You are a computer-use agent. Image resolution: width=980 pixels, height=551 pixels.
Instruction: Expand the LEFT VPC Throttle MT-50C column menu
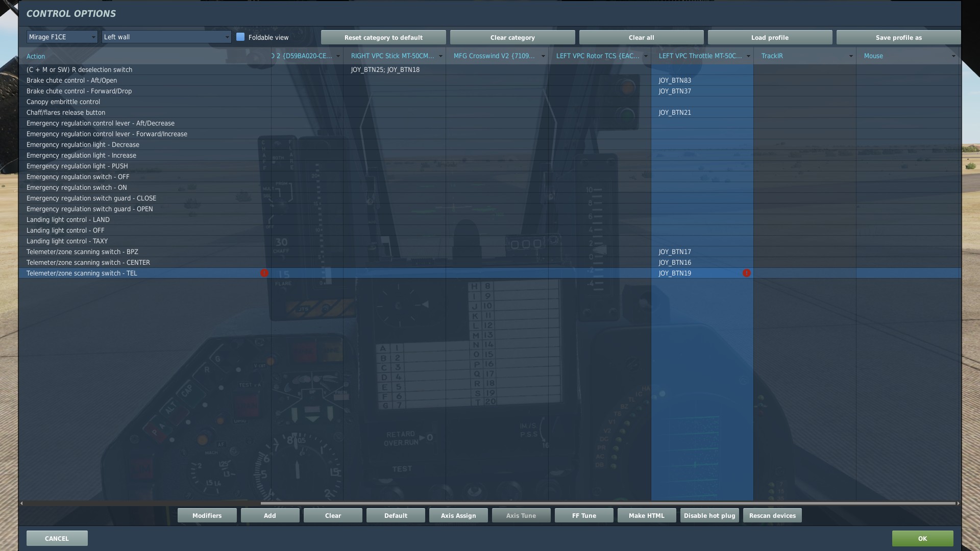pos(748,56)
